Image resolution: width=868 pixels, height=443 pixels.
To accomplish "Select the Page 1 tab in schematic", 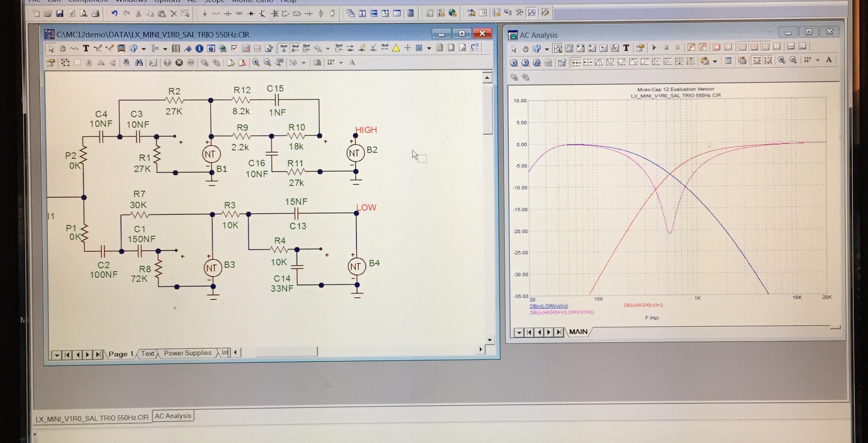I will pos(121,354).
